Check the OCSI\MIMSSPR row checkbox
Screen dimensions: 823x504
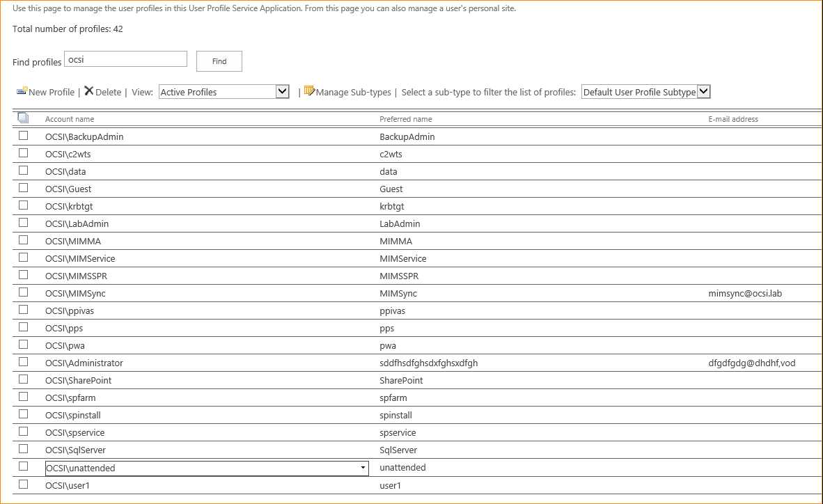point(23,274)
